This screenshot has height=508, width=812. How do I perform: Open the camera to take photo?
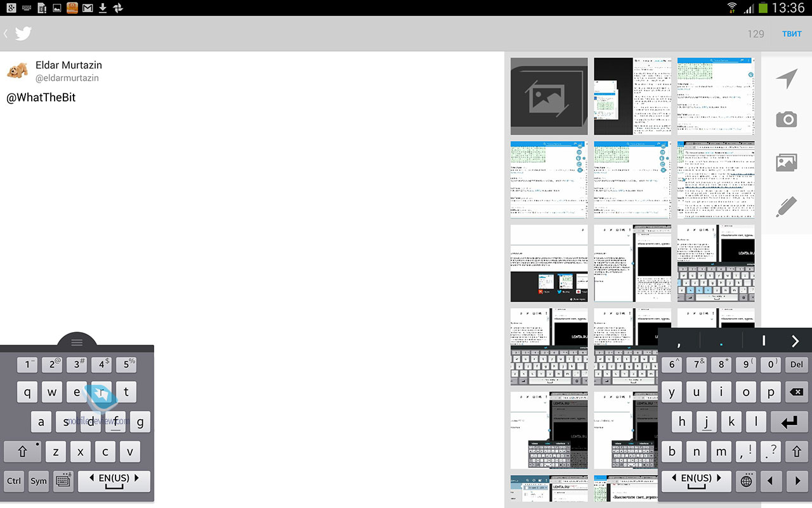pos(786,119)
